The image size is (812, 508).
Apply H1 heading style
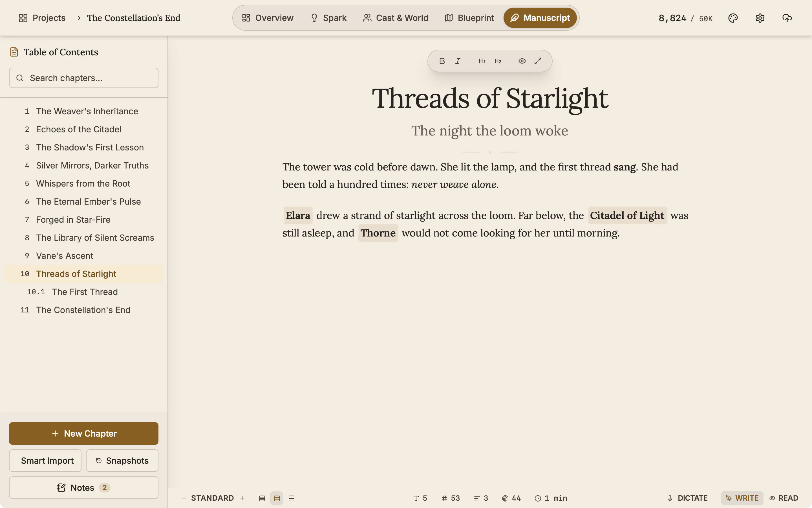[x=482, y=61]
